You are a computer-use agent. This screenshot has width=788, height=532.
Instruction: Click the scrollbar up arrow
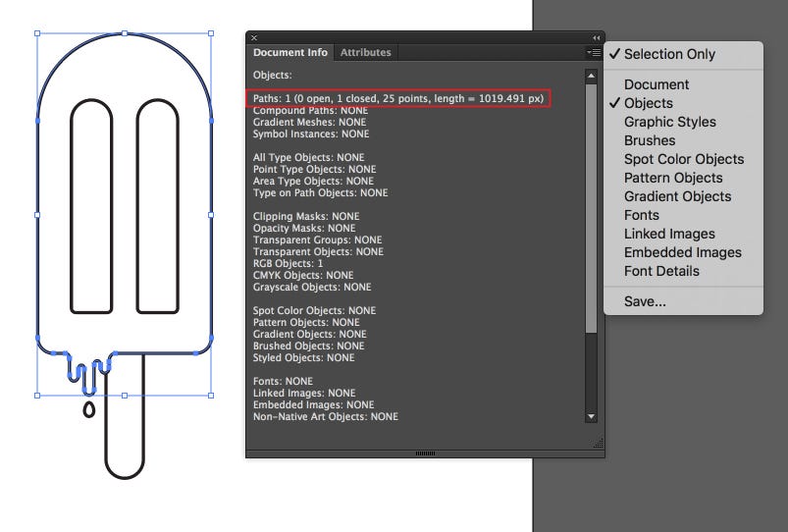[x=591, y=76]
